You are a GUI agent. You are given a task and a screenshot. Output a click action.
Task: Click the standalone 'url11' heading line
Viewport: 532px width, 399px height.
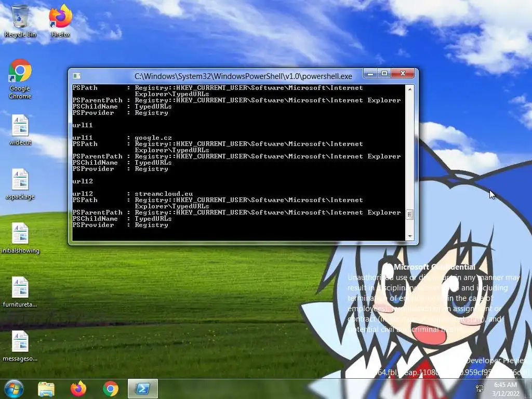83,125
